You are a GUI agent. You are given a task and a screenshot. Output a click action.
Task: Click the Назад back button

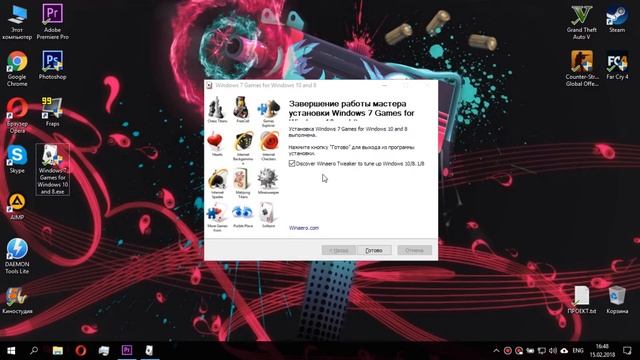[338, 250]
